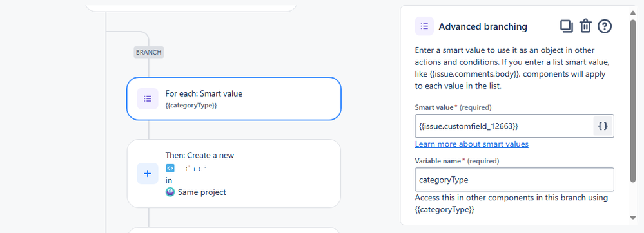Open help question mark icon
Screen dimensions: 644x233
(x=605, y=26)
